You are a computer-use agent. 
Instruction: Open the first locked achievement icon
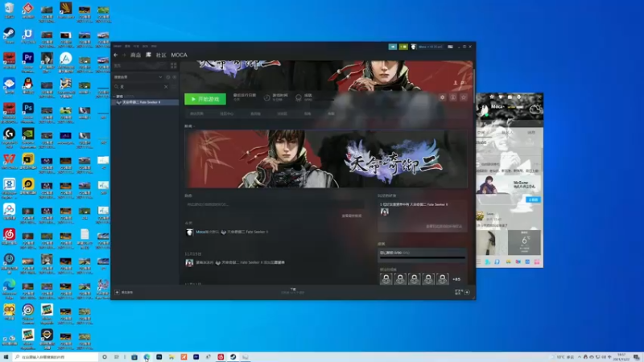386,279
